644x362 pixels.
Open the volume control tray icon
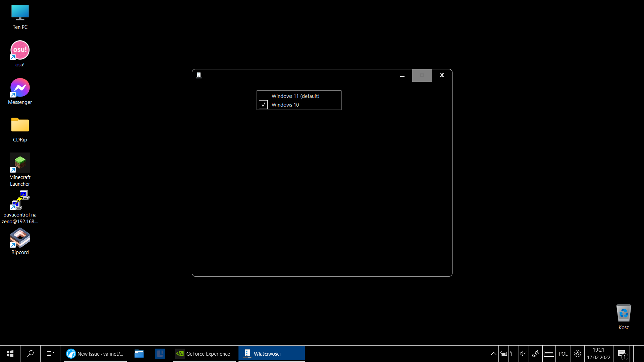click(x=524, y=354)
